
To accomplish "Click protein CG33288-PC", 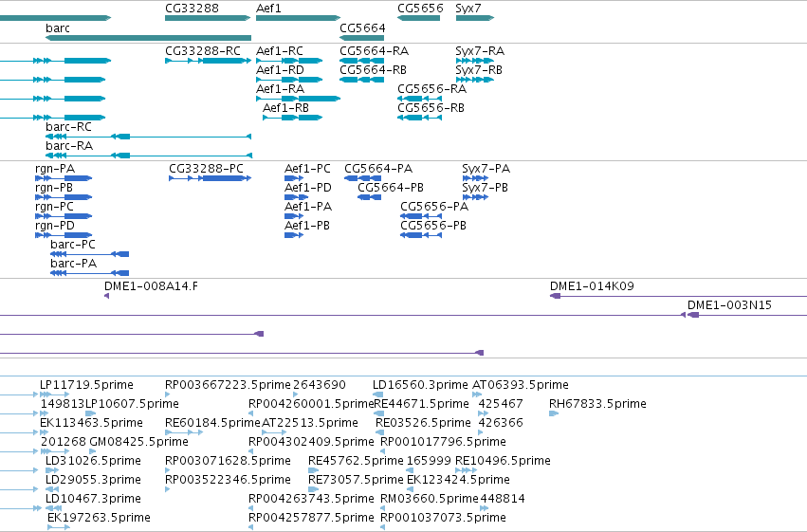I will pyautogui.click(x=206, y=169).
